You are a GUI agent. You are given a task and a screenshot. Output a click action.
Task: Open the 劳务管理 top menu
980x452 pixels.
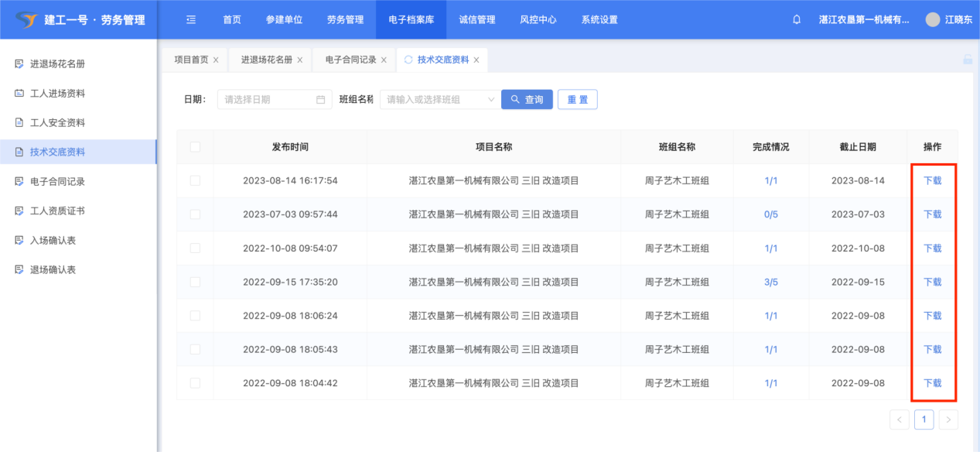click(345, 20)
